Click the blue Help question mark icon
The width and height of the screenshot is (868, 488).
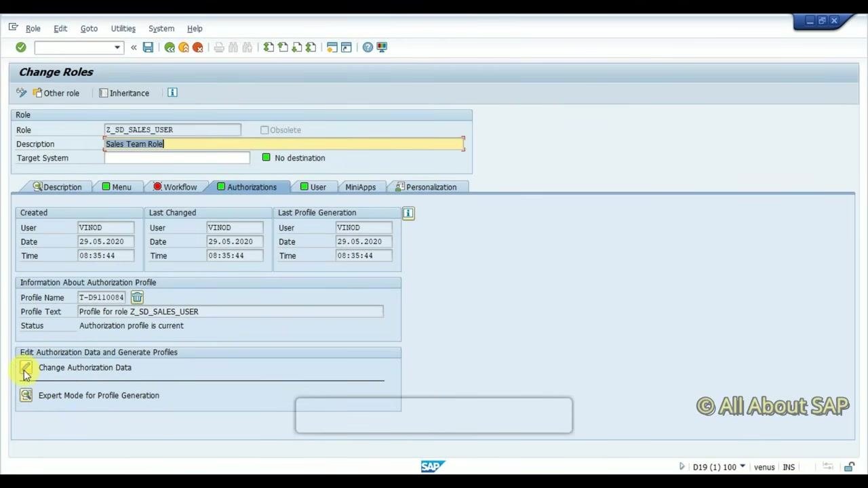click(x=368, y=47)
